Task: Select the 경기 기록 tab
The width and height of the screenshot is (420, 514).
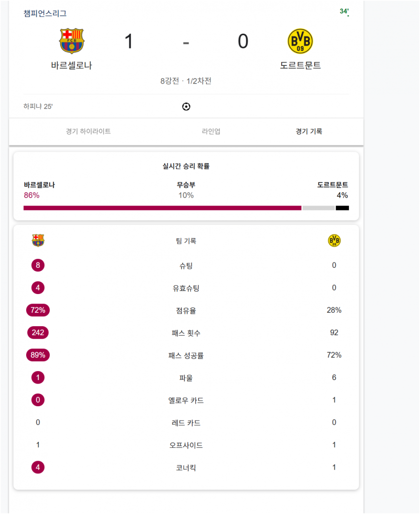Action: point(309,131)
